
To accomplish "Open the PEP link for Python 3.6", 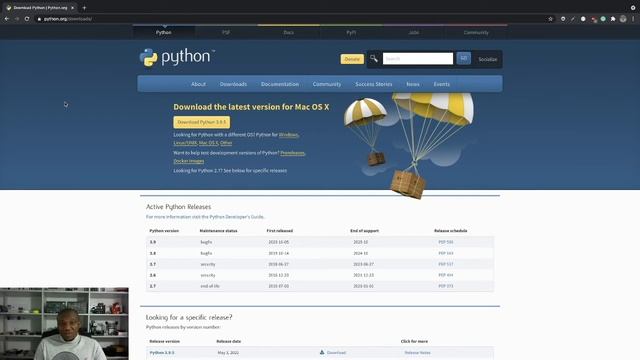I will point(446,275).
